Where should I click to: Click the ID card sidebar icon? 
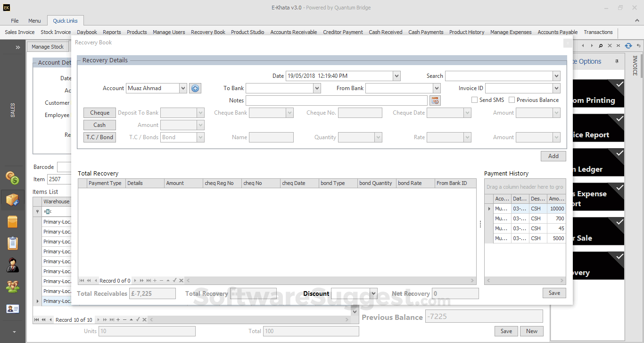[12, 309]
